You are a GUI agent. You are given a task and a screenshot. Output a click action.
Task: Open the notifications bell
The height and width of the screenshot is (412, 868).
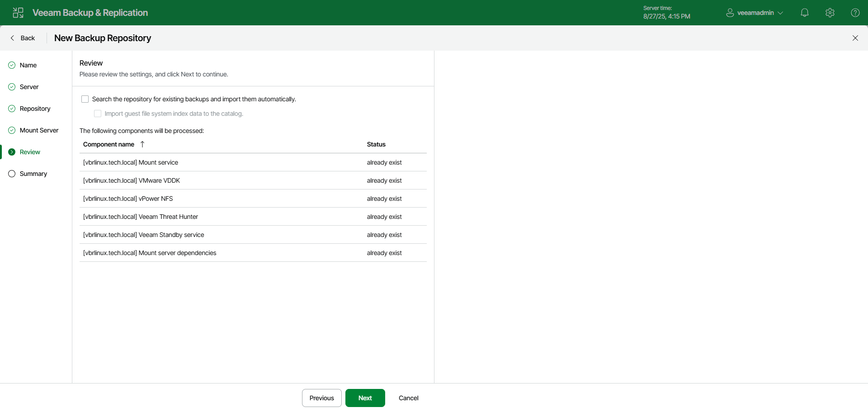[x=805, y=12]
